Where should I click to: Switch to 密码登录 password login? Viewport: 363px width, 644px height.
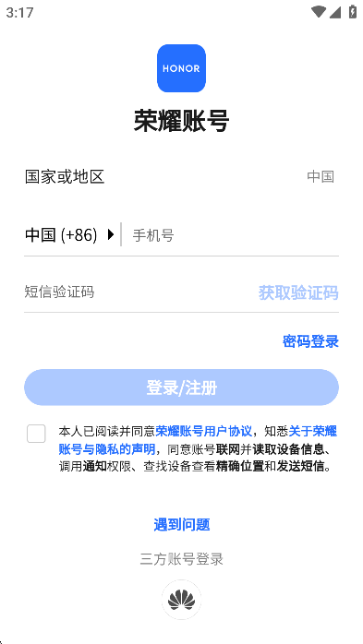point(310,341)
